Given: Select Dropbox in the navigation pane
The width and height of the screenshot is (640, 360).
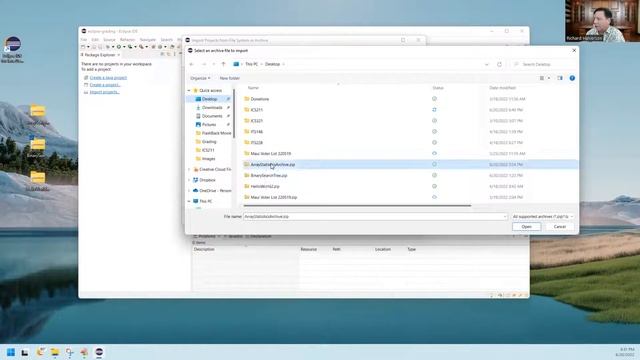Looking at the screenshot, I should point(207,180).
